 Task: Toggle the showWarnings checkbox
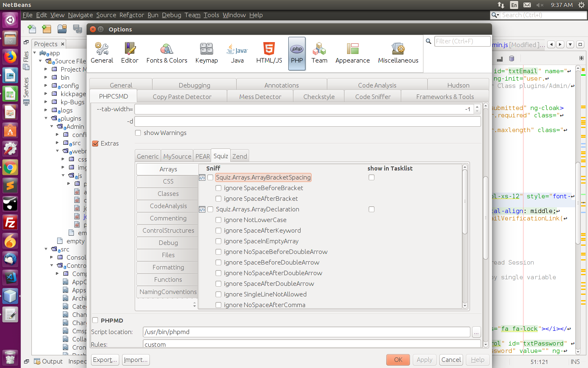[138, 133]
